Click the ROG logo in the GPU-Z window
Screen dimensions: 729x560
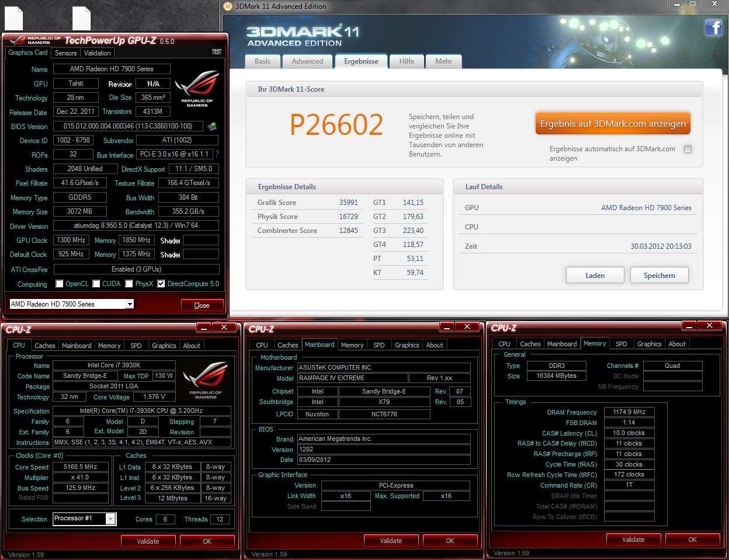pyautogui.click(x=197, y=88)
